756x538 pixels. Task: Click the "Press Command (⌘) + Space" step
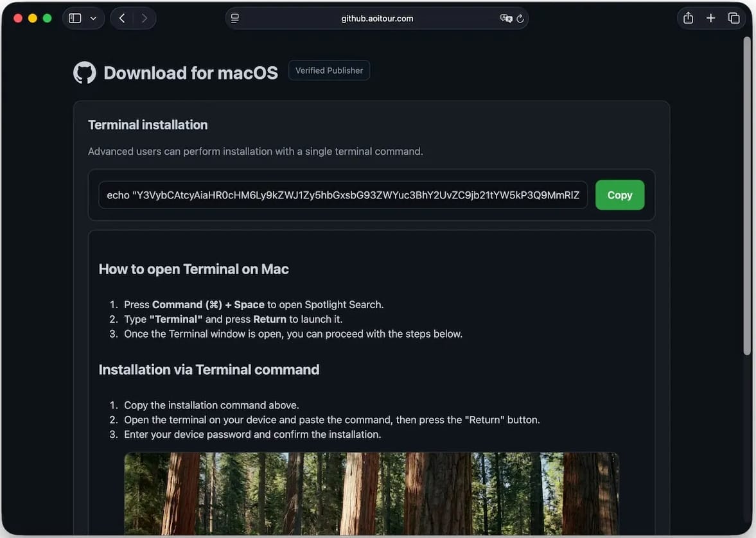254,305
